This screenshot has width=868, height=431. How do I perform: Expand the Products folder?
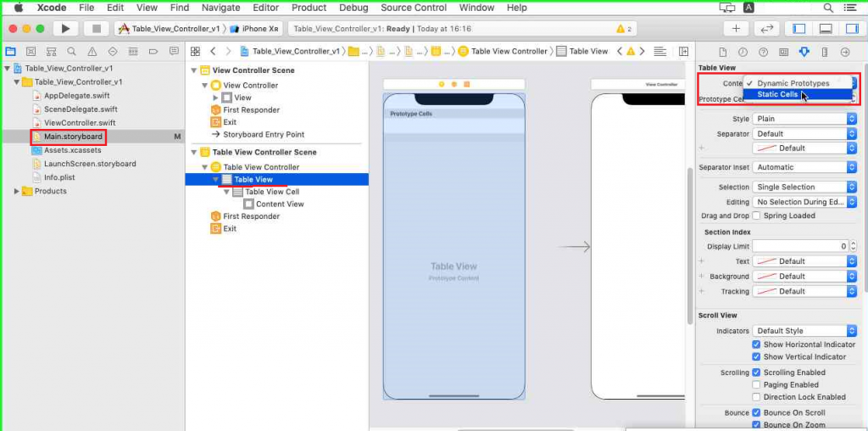[x=17, y=191]
